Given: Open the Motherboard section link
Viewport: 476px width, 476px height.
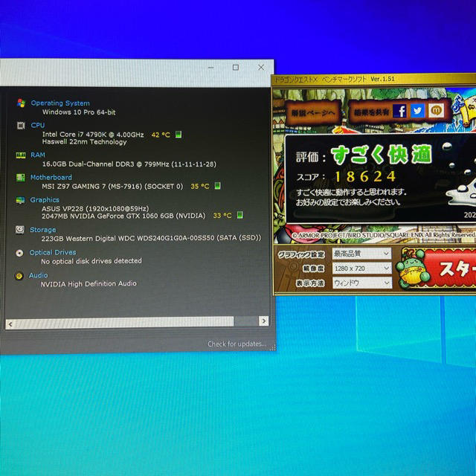Looking at the screenshot, I should pyautogui.click(x=51, y=177).
